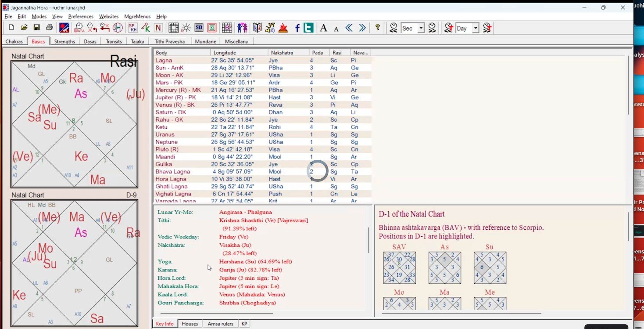Viewport: 644px width, 329px height.
Task: Switch to the Houses bottom tab
Action: point(190,324)
